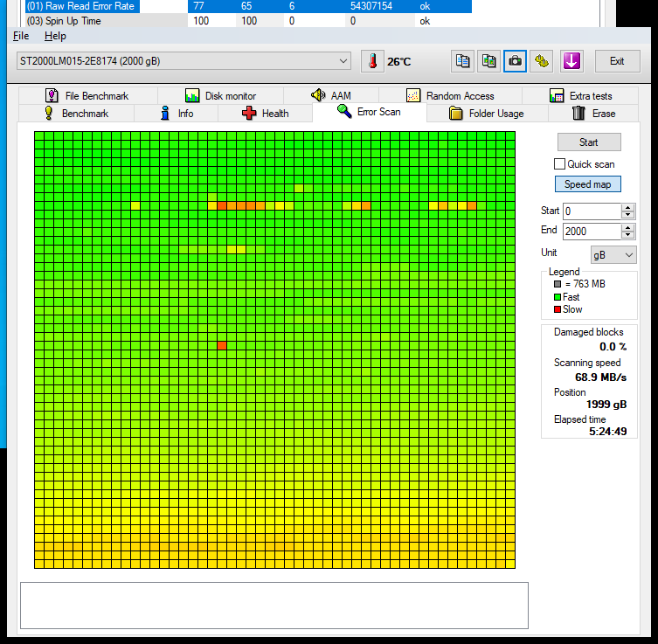Select the Error Scan tab
Viewport: 658px width, 644px height.
(x=370, y=112)
